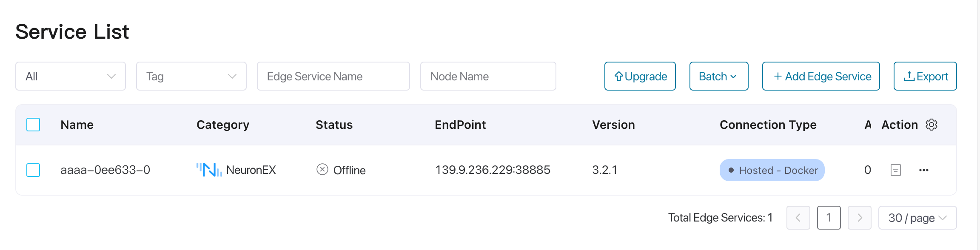980x250 pixels.
Task: Open the more actions ellipsis for aaaa-0ee633-0
Action: pos(924,170)
